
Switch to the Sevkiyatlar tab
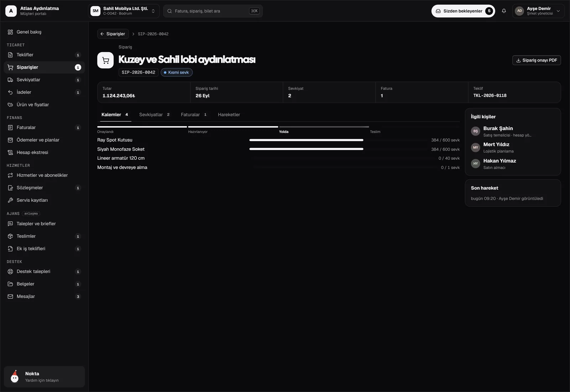tap(154, 115)
